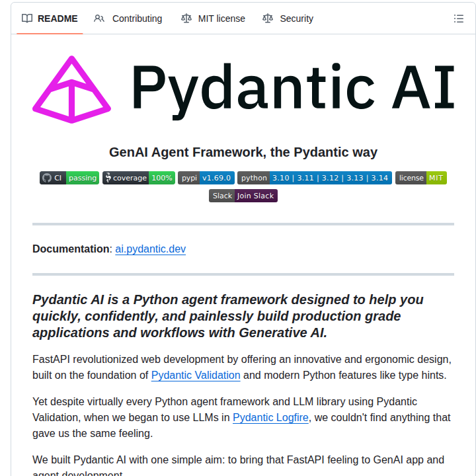Screen dimensions: 476x476
Task: Switch to the README tab
Action: [50, 19]
